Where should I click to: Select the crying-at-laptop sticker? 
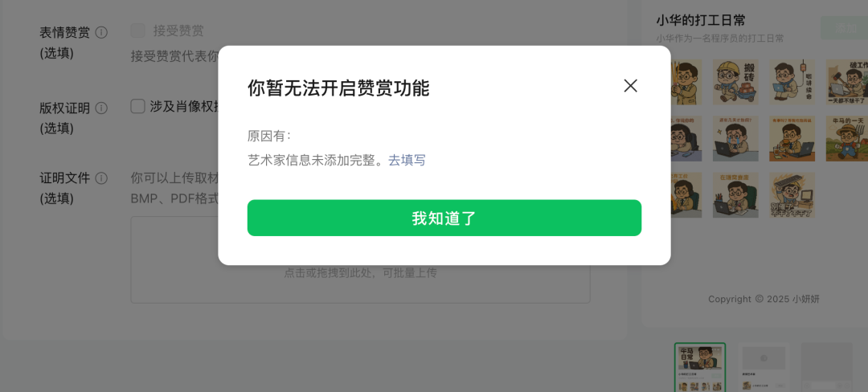735,139
